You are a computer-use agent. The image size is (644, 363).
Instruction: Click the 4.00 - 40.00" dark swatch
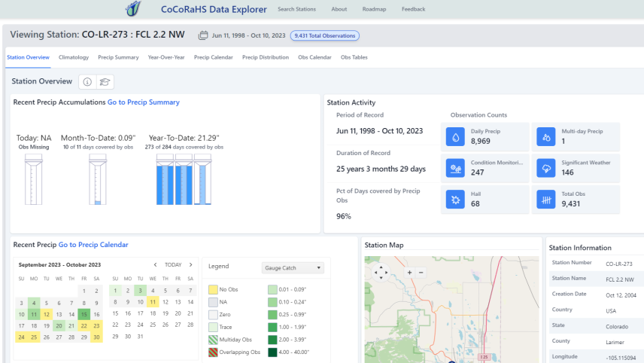pos(272,352)
